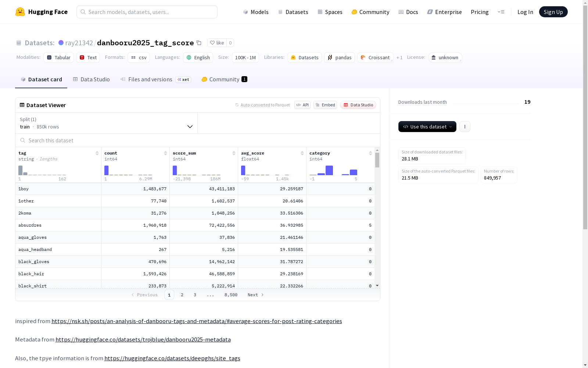
Task: Sort by the category column
Action: click(x=370, y=153)
